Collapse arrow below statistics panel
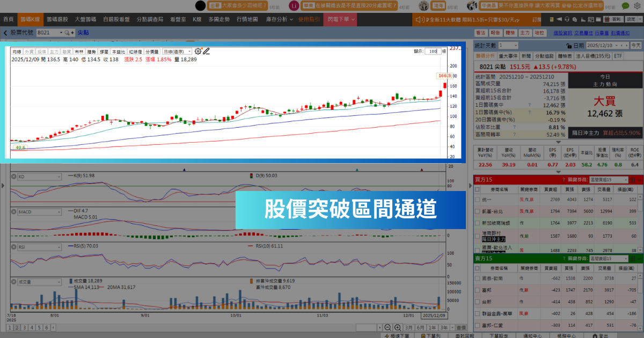This screenshot has height=338, width=644. coord(558,142)
